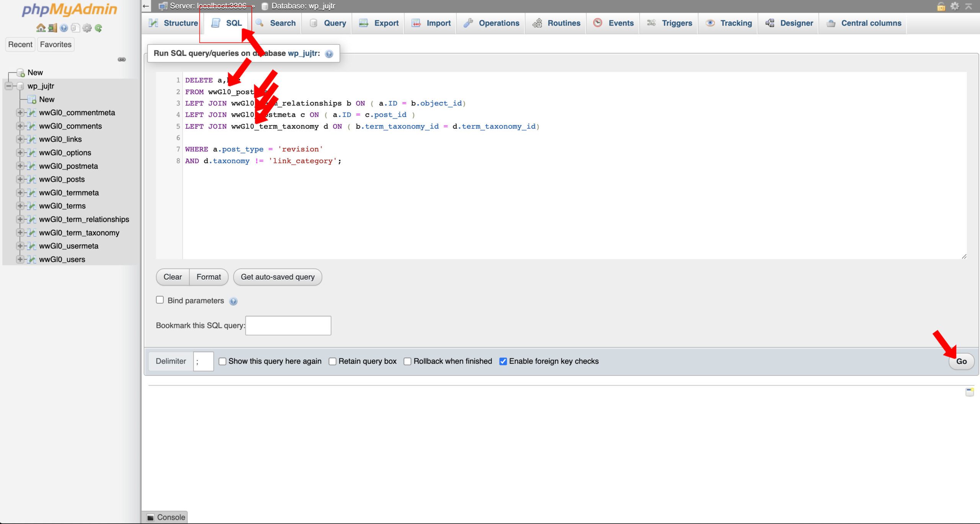Expand the wwGl0_termmeta table node

[20, 193]
